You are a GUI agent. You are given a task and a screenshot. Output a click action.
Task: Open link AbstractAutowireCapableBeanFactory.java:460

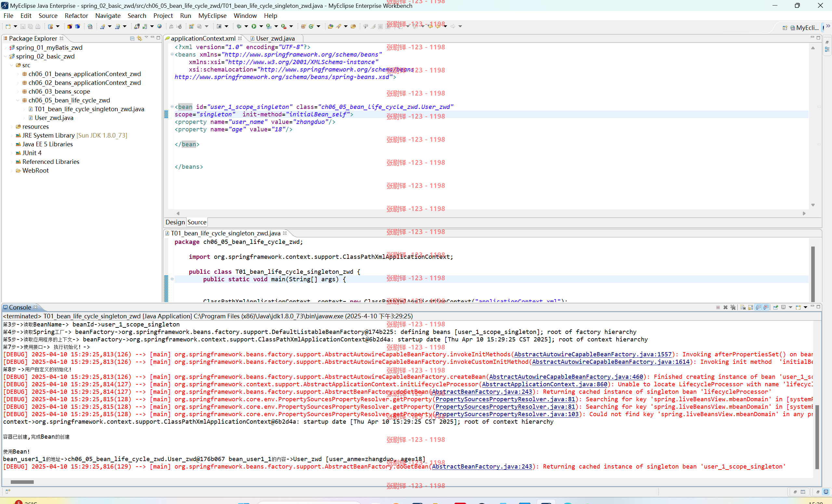566,377
